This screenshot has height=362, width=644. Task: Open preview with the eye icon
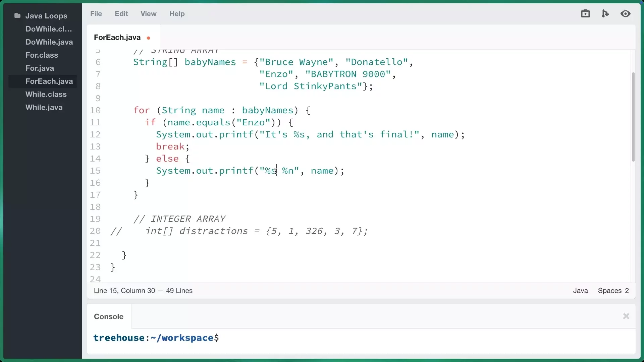[x=626, y=14]
